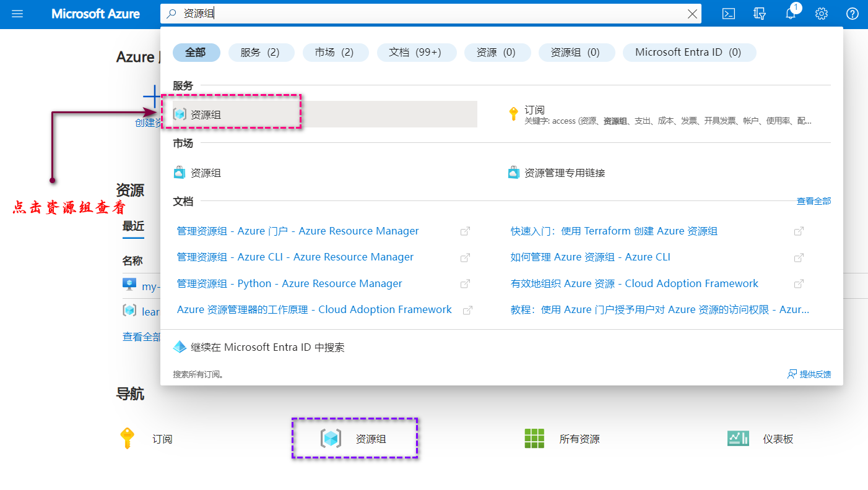The width and height of the screenshot is (868, 490).
Task: Open 仪表板 under 导航
Action: pos(778,439)
